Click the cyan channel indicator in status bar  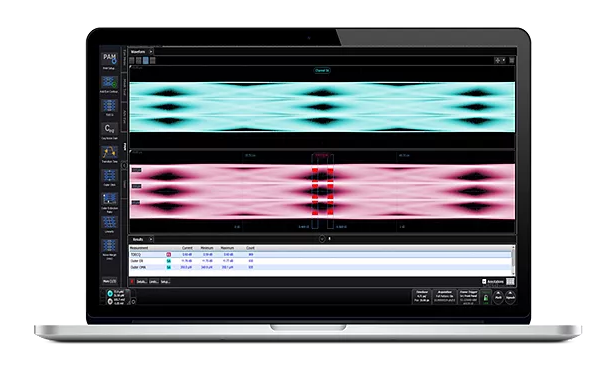[110, 293]
